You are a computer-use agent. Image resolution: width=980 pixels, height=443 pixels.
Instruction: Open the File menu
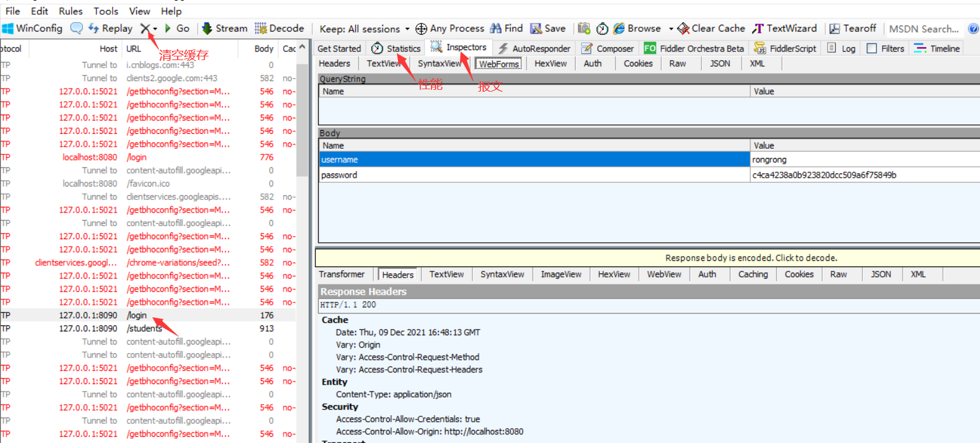pyautogui.click(x=12, y=11)
